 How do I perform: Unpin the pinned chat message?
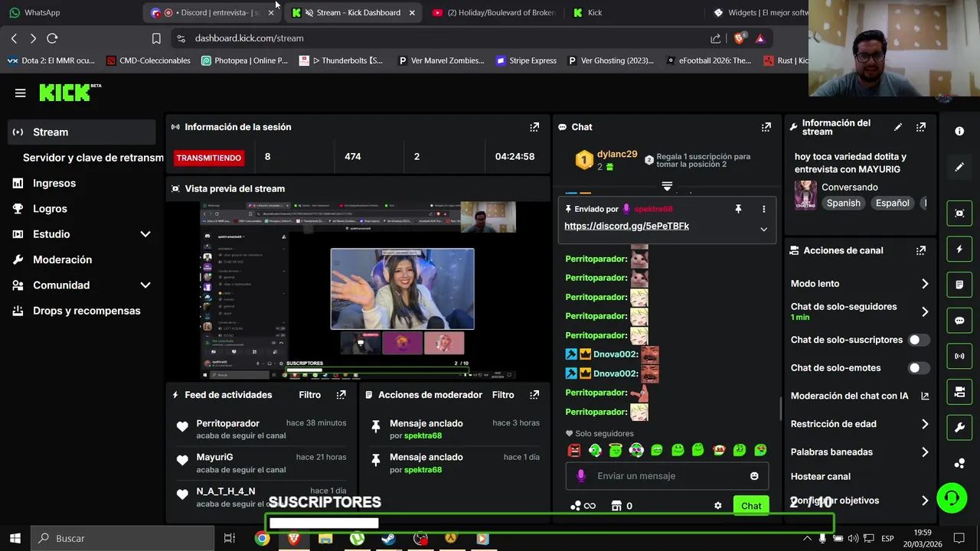pos(738,209)
